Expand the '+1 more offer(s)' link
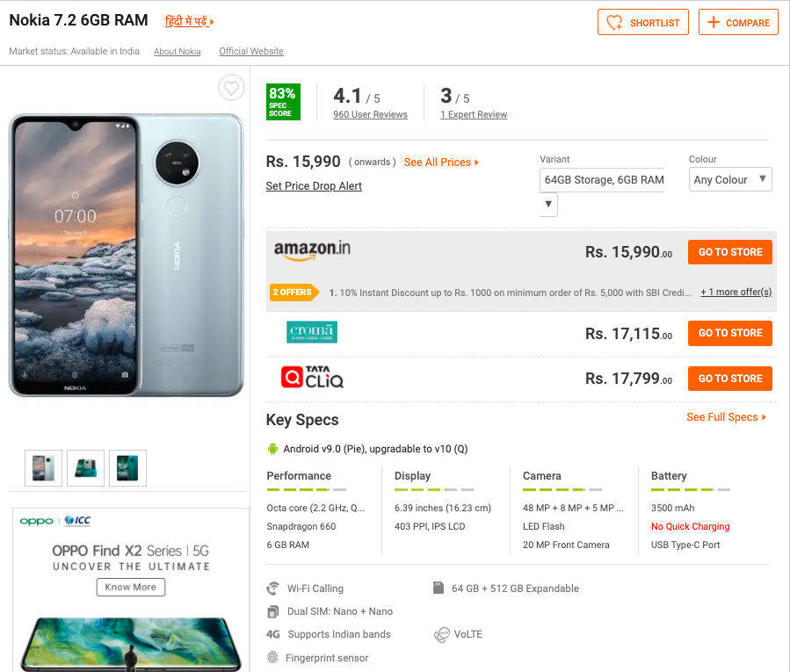 pyautogui.click(x=736, y=292)
